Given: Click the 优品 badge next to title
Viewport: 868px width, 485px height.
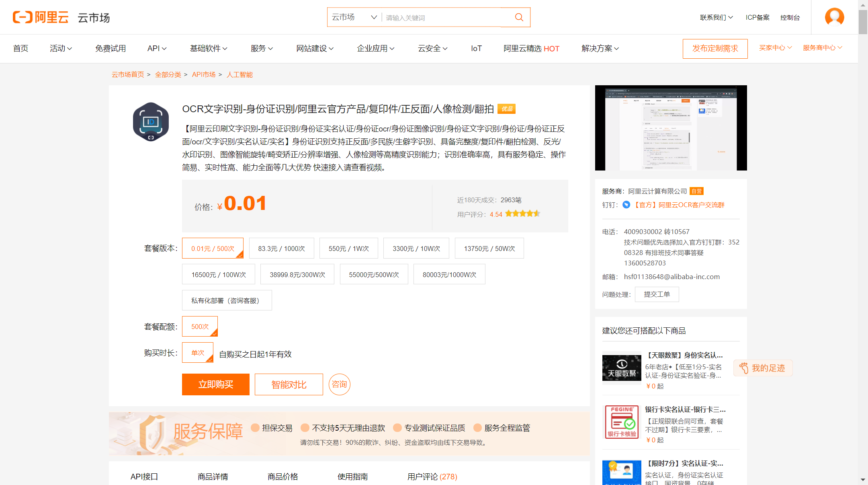Looking at the screenshot, I should pyautogui.click(x=507, y=109).
